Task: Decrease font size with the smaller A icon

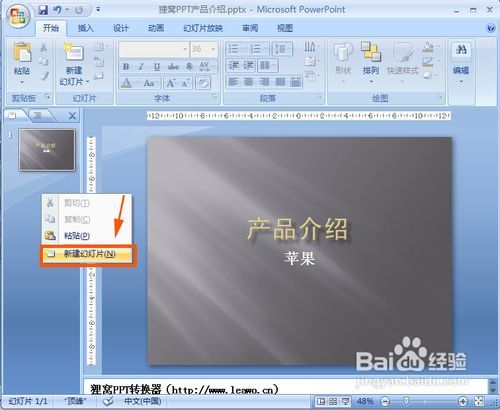Action: [185, 83]
